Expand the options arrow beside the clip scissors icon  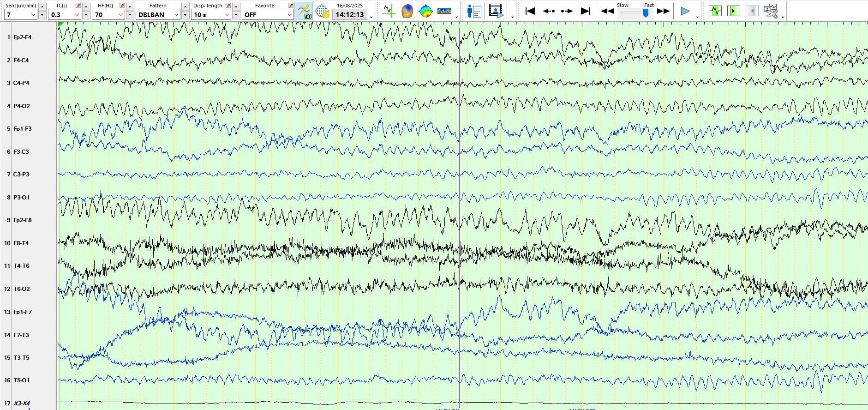click(x=783, y=18)
